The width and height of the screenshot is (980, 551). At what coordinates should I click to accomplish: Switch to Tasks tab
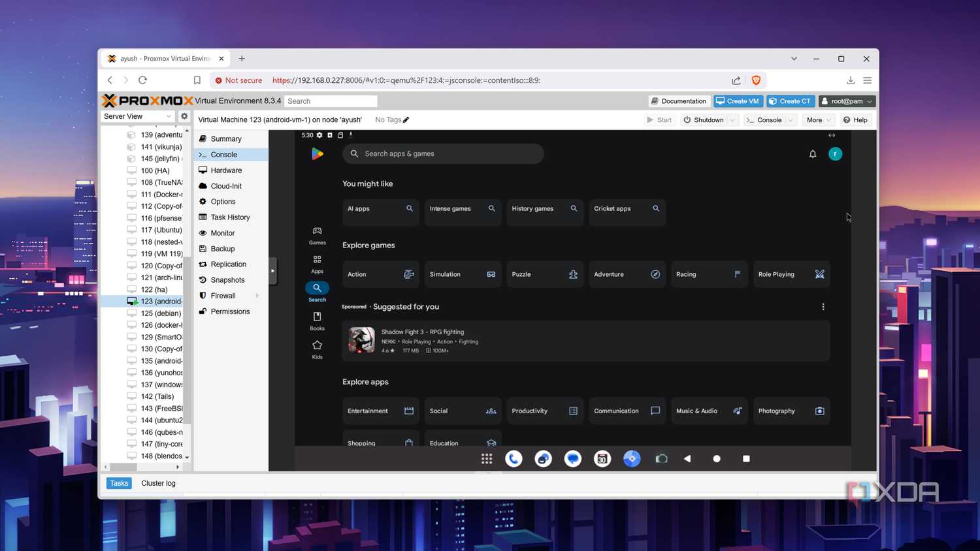(x=119, y=483)
